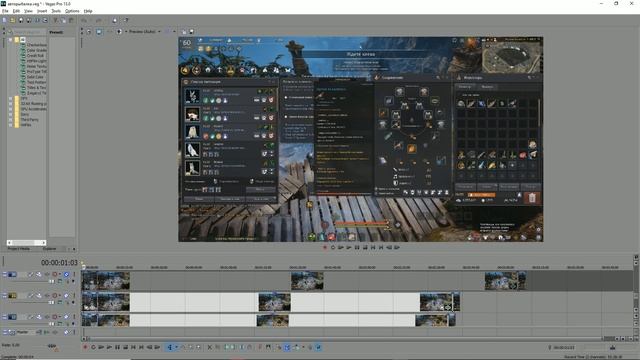Open the Tools menu
640x360 pixels.
pyautogui.click(x=56, y=11)
